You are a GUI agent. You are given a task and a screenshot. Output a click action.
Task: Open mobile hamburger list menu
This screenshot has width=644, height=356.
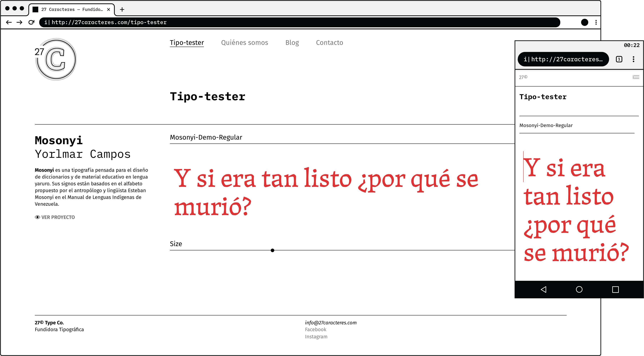(636, 77)
